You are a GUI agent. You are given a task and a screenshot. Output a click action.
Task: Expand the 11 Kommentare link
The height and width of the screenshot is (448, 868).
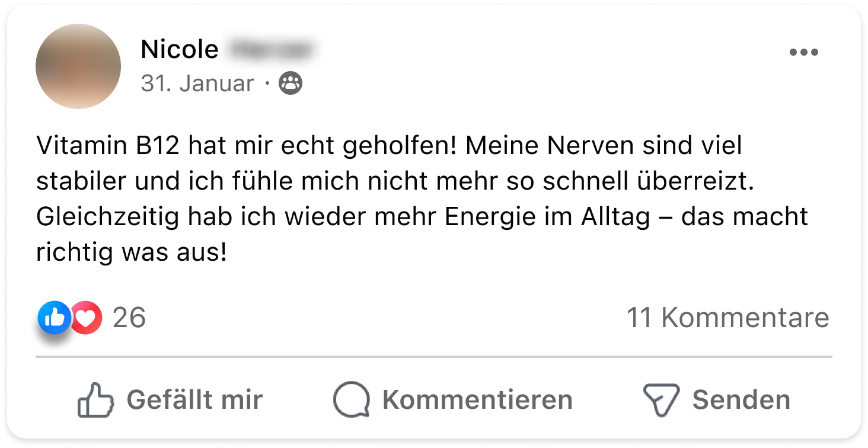click(x=727, y=318)
